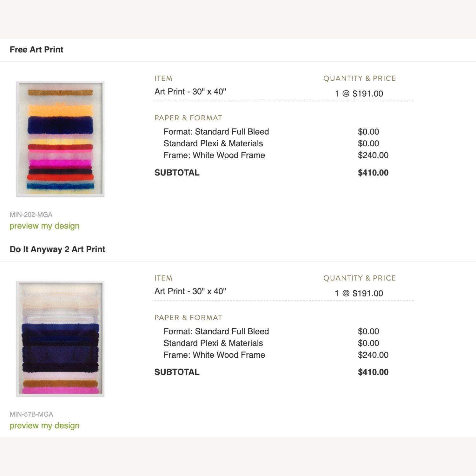
Task: Open the Do It Anyway 2 thumbnail image
Action: (60, 338)
